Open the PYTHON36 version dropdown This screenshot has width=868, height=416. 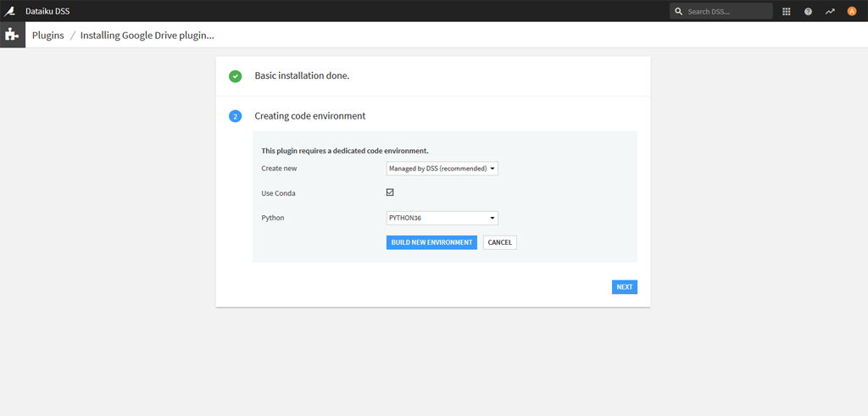point(442,218)
